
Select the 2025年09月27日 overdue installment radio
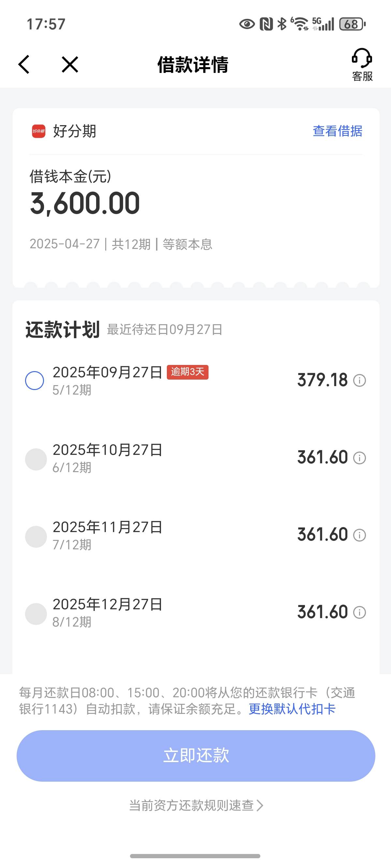click(x=35, y=381)
